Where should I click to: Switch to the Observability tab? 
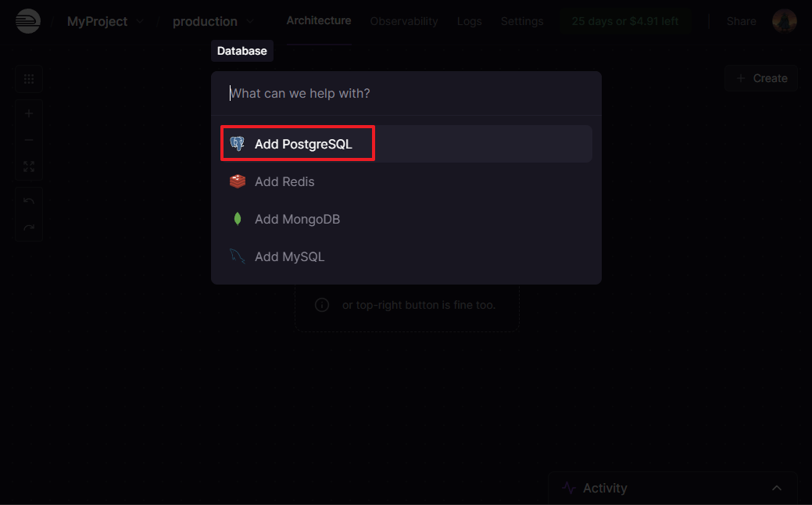pyautogui.click(x=404, y=21)
